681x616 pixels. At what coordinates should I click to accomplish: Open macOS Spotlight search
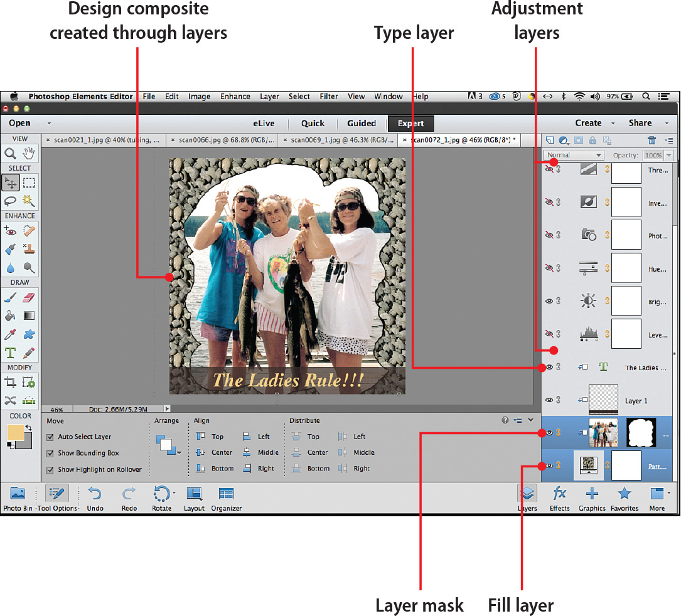point(646,97)
